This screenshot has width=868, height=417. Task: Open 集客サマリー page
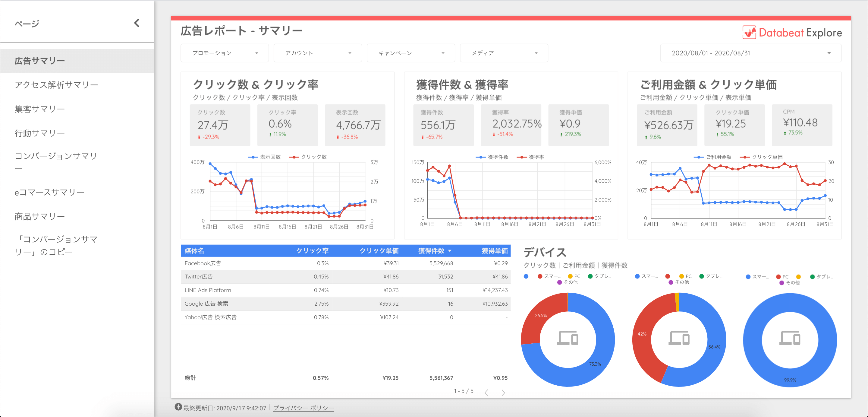pyautogui.click(x=77, y=109)
